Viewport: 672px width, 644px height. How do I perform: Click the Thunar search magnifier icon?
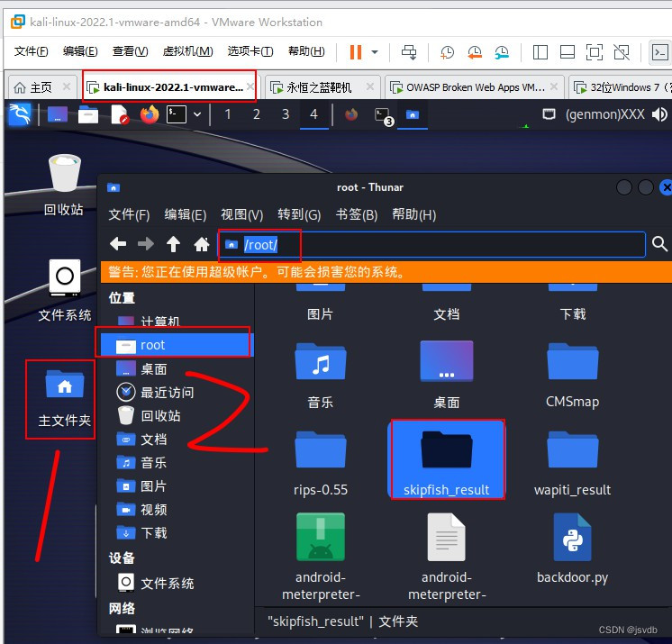point(659,244)
